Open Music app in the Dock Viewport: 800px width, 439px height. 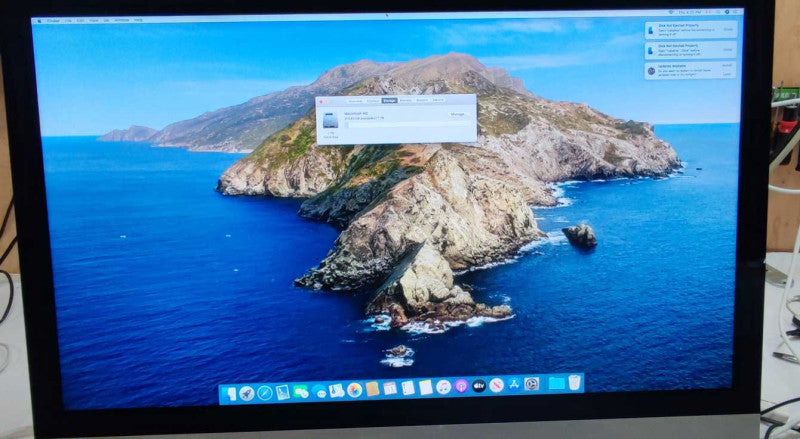pos(443,387)
